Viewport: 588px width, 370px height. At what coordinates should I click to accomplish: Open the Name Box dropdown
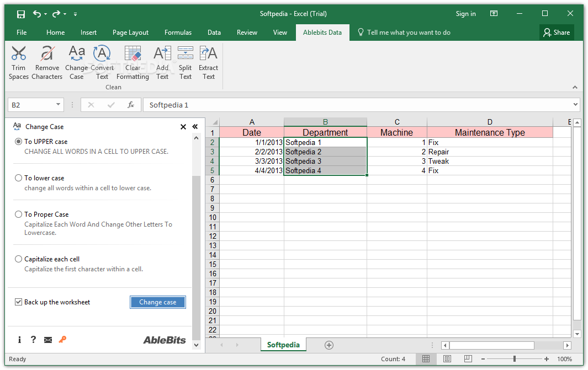(58, 104)
